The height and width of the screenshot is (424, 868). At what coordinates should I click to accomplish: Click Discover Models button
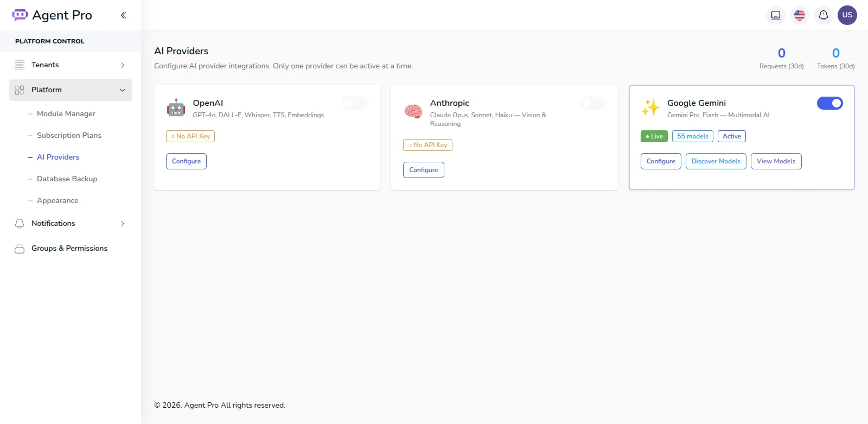(x=716, y=161)
